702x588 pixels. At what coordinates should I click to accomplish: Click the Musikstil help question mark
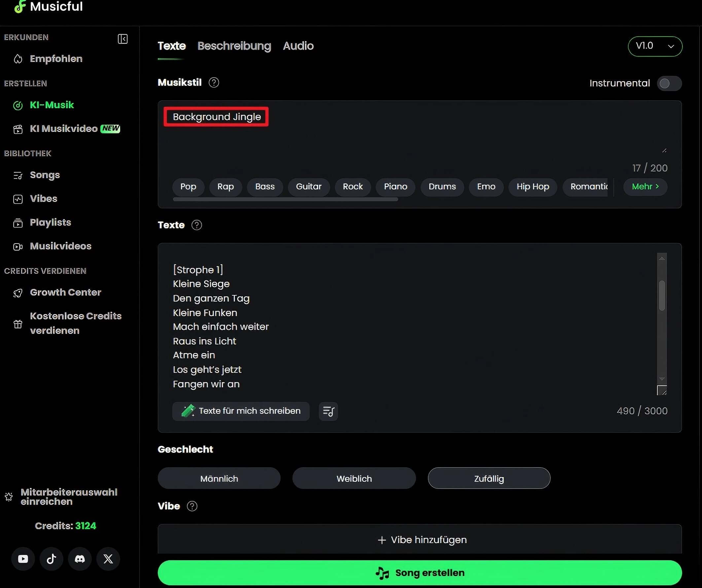coord(214,82)
